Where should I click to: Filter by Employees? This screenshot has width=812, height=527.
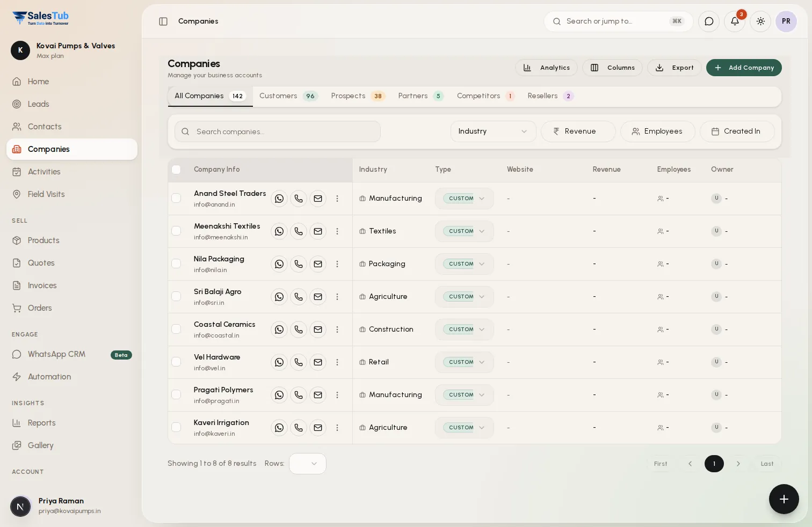point(657,131)
